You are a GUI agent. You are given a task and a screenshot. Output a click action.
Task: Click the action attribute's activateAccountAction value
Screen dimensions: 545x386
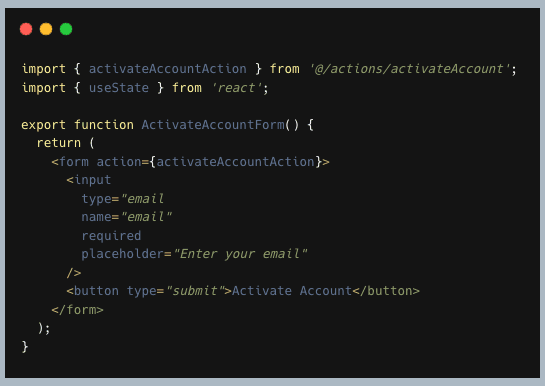click(236, 162)
